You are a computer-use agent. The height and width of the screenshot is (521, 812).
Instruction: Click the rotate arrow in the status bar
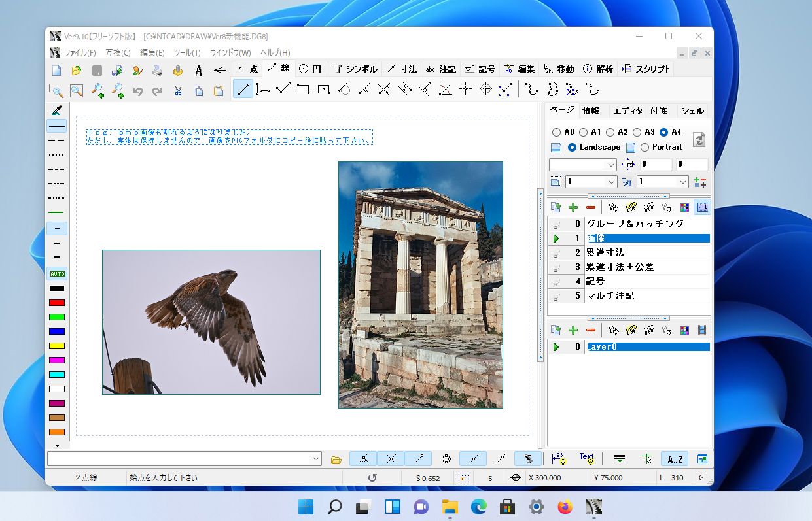[x=372, y=478]
